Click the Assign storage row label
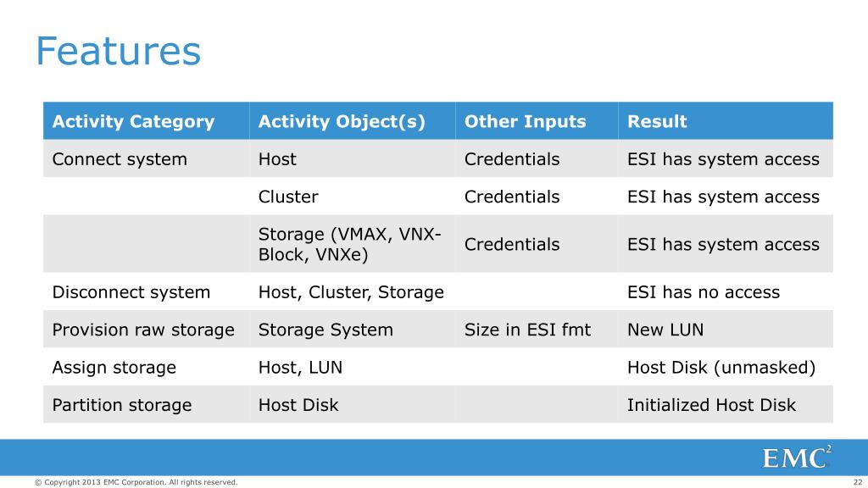 [x=114, y=368]
